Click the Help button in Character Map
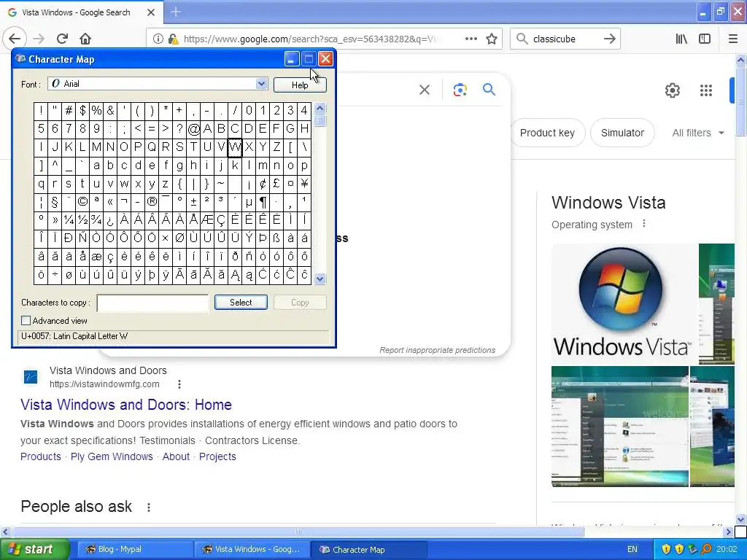This screenshot has height=560, width=747. click(x=300, y=85)
